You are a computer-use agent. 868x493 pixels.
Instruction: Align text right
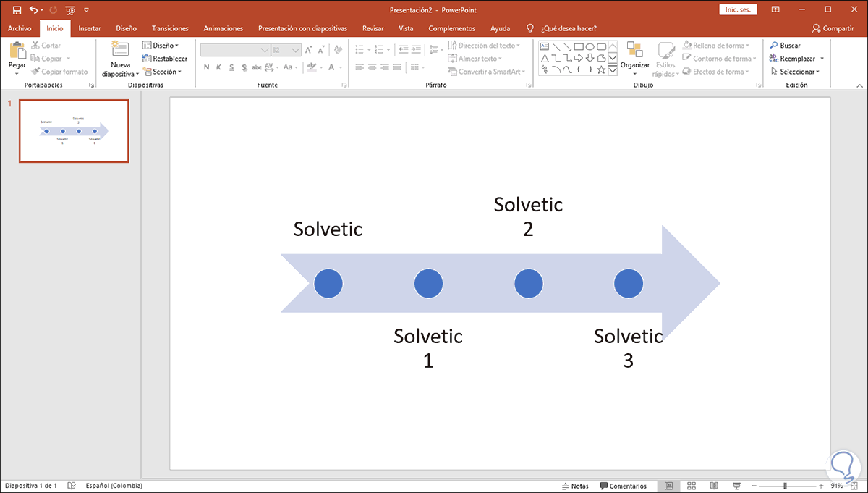[x=386, y=67]
